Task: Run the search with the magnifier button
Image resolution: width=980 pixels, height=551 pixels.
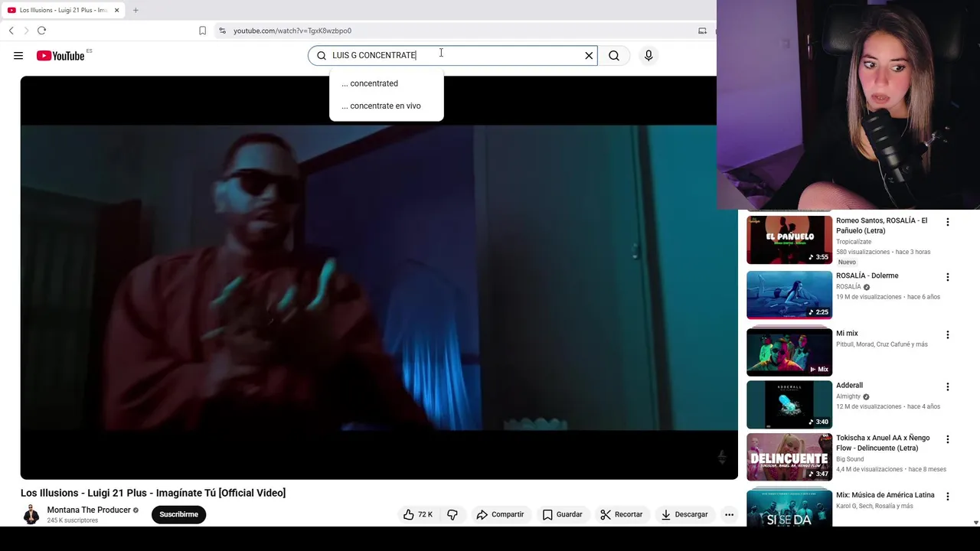Action: pyautogui.click(x=614, y=55)
